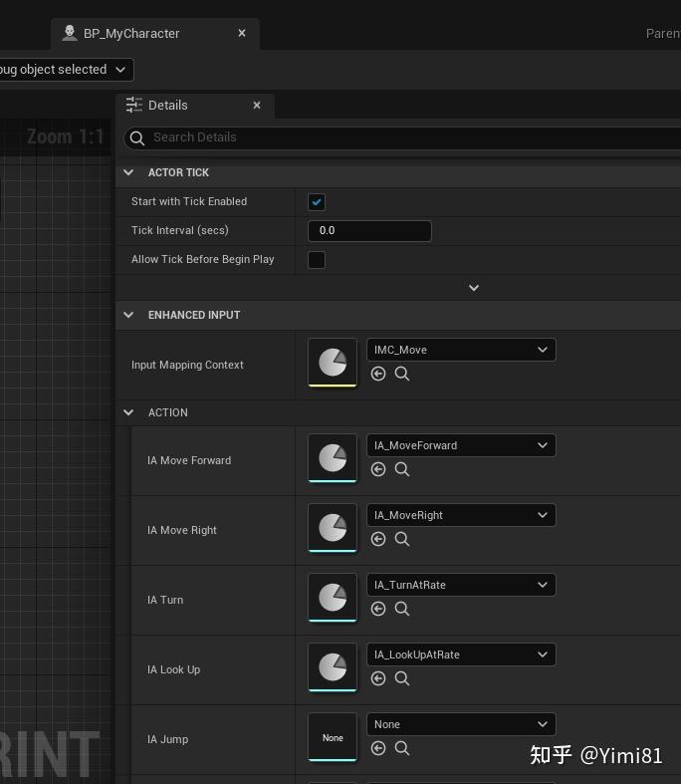Click the Tick Interval value field

[x=369, y=230]
